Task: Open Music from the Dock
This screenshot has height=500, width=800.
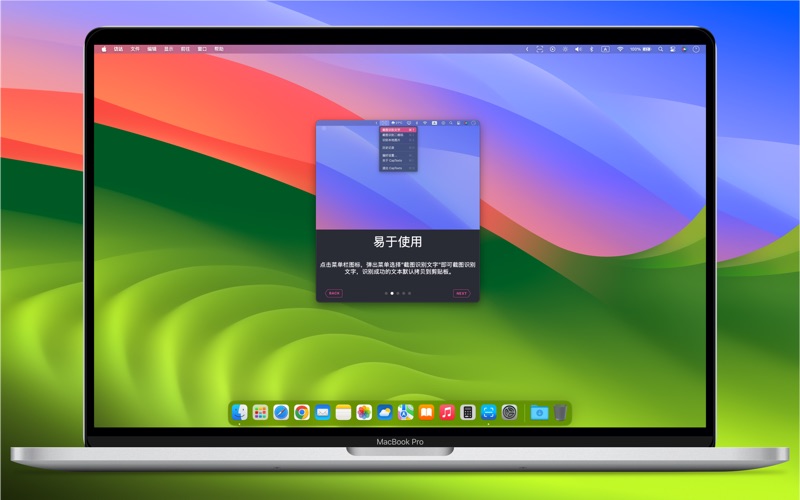Action: pos(447,412)
